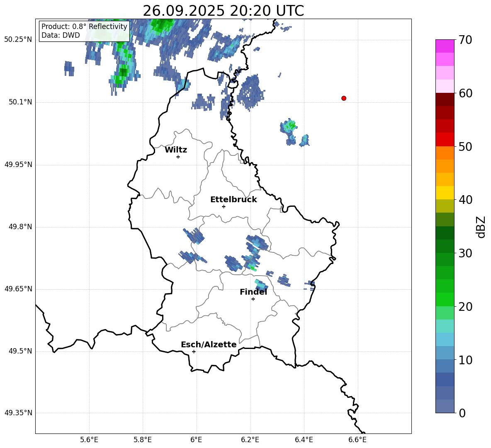Click the '49.5°N' latitude label

pyautogui.click(x=20, y=351)
